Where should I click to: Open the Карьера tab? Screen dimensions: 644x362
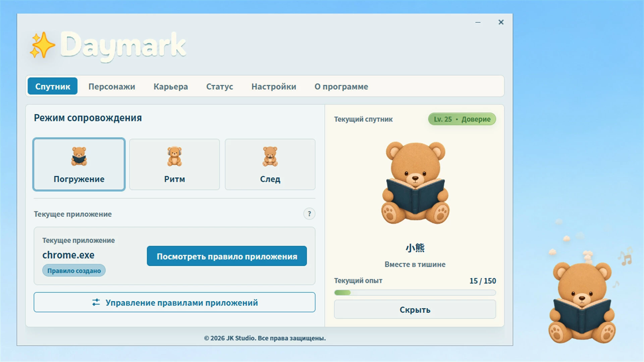(x=171, y=86)
